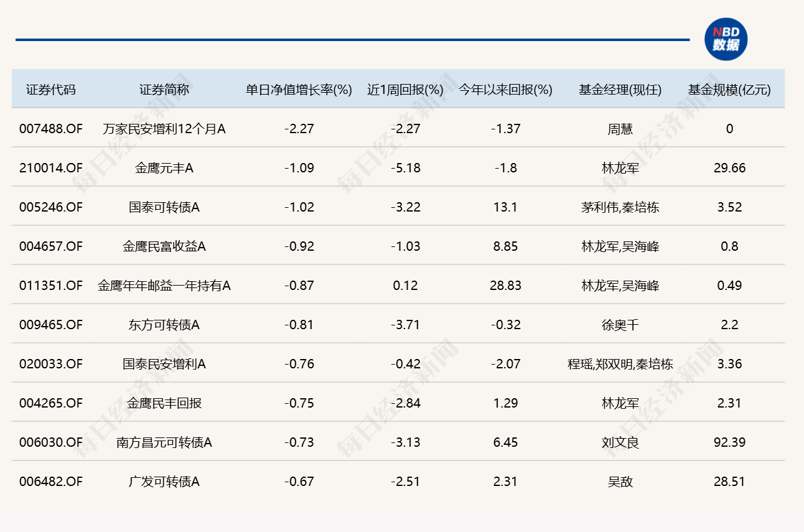
Task: Click fund manager 茅利伟,秦培栋
Action: 620,207
